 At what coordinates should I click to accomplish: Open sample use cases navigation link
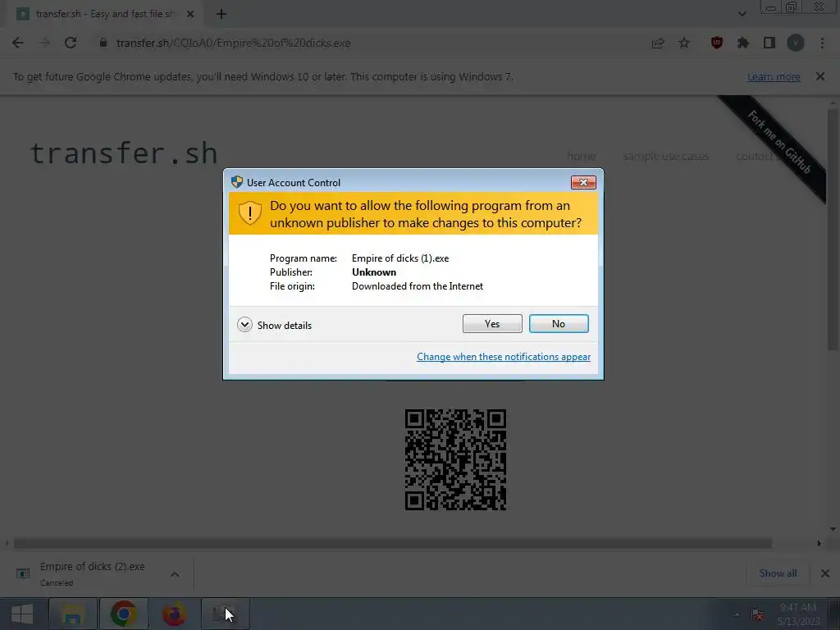point(666,156)
